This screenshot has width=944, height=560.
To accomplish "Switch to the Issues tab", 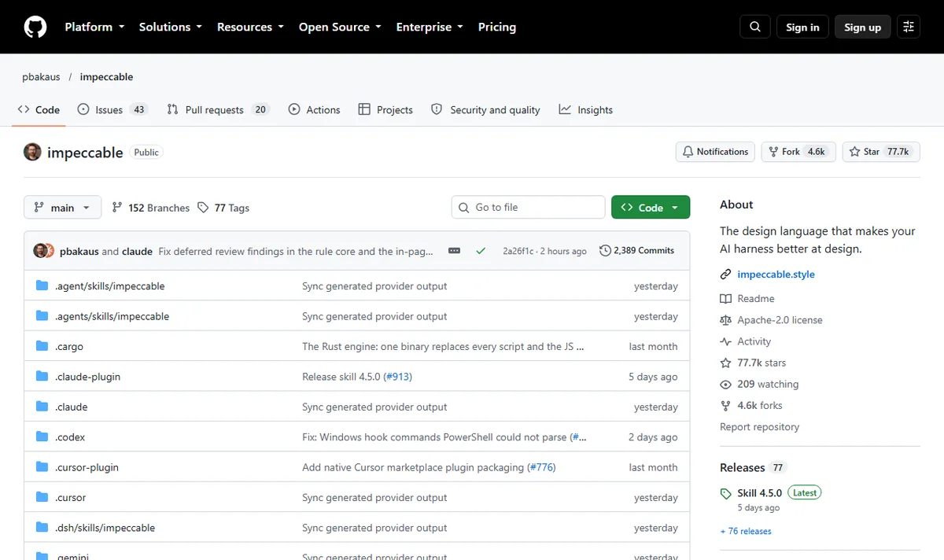I will (x=112, y=110).
